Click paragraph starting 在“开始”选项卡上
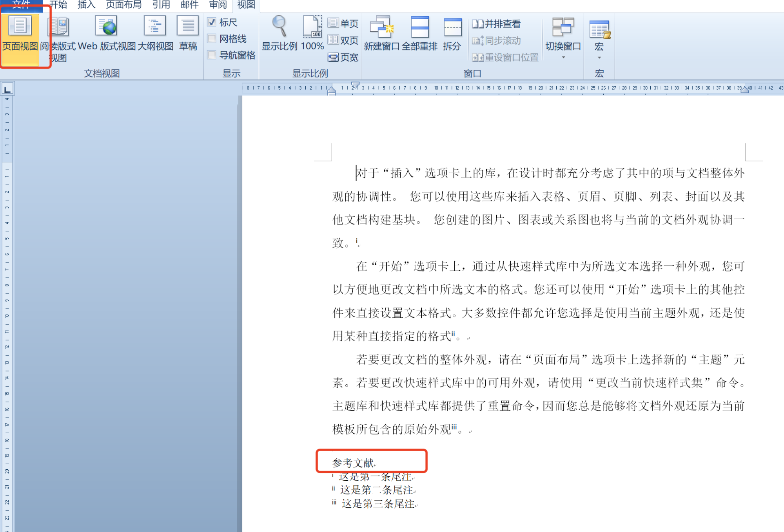This screenshot has height=532, width=784. [x=539, y=301]
